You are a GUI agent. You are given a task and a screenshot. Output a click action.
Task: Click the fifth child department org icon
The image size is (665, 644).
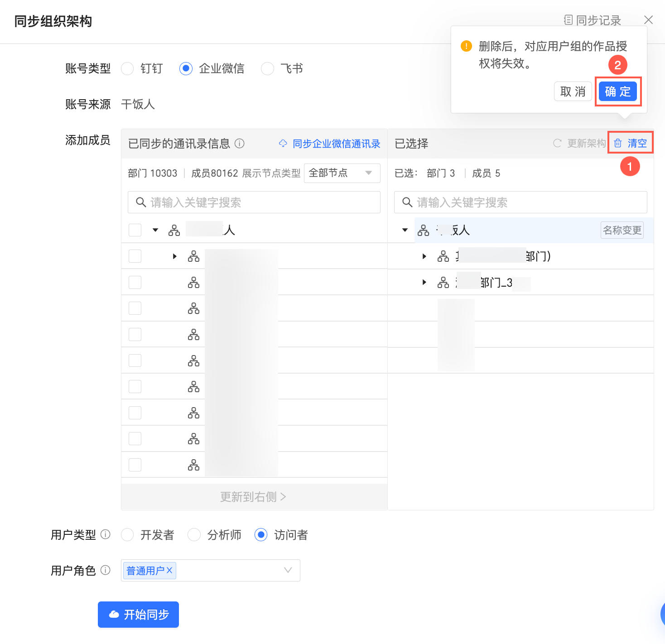pyautogui.click(x=194, y=361)
